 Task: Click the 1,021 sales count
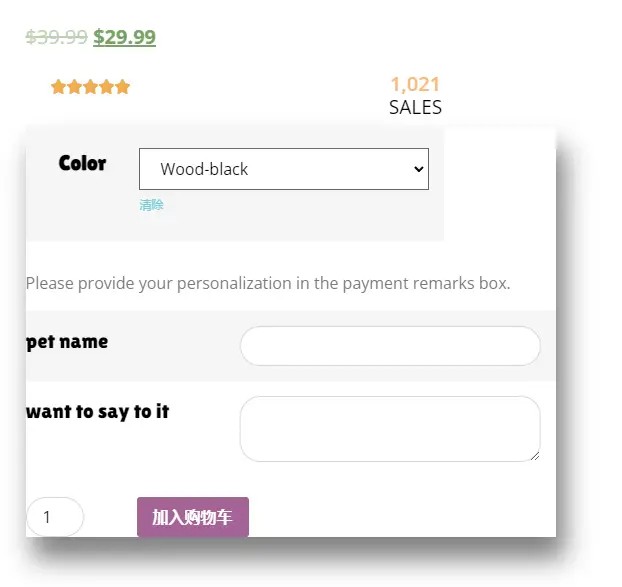point(415,84)
